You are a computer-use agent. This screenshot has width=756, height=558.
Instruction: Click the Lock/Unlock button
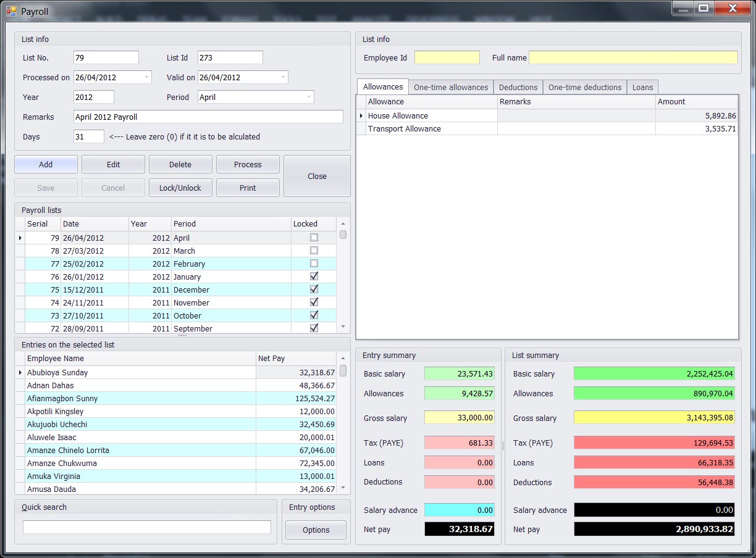pos(180,188)
